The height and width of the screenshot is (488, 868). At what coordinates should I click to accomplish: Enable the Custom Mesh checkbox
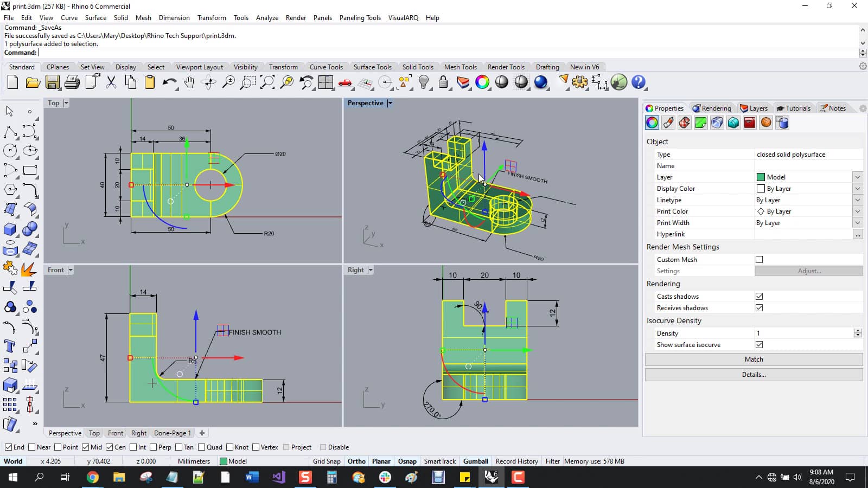pos(759,259)
